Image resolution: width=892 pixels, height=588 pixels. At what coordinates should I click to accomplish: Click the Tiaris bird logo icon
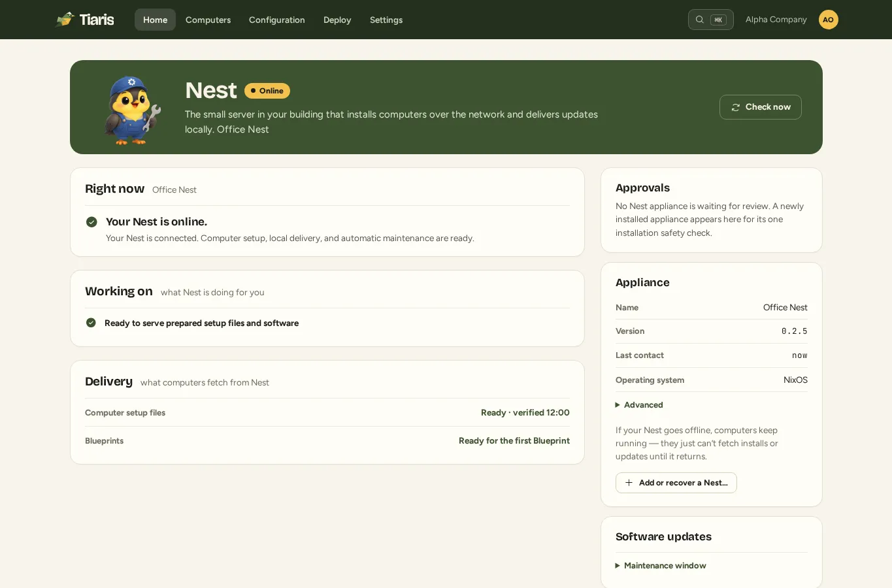pyautogui.click(x=65, y=19)
